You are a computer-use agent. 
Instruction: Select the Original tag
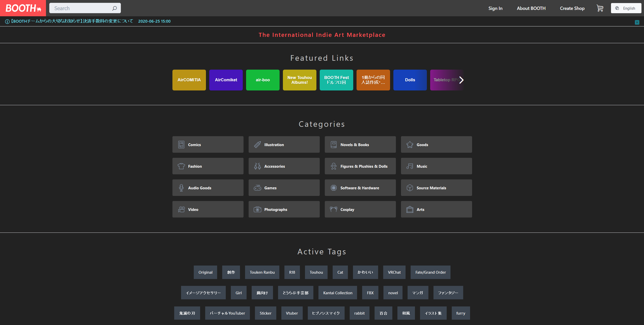tap(205, 272)
